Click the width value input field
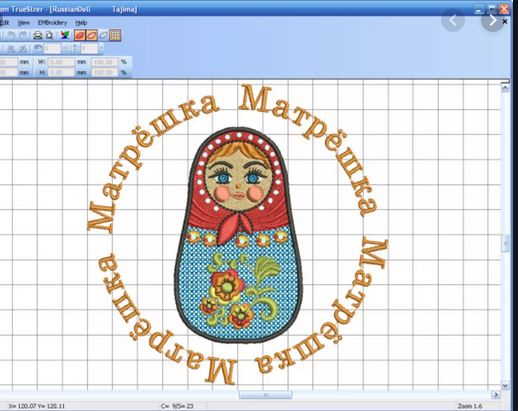 (61, 62)
